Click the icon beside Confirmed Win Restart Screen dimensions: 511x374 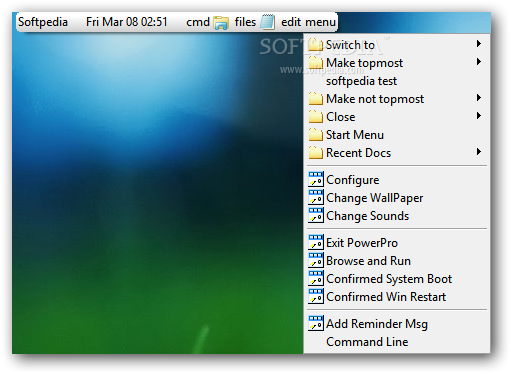316,296
